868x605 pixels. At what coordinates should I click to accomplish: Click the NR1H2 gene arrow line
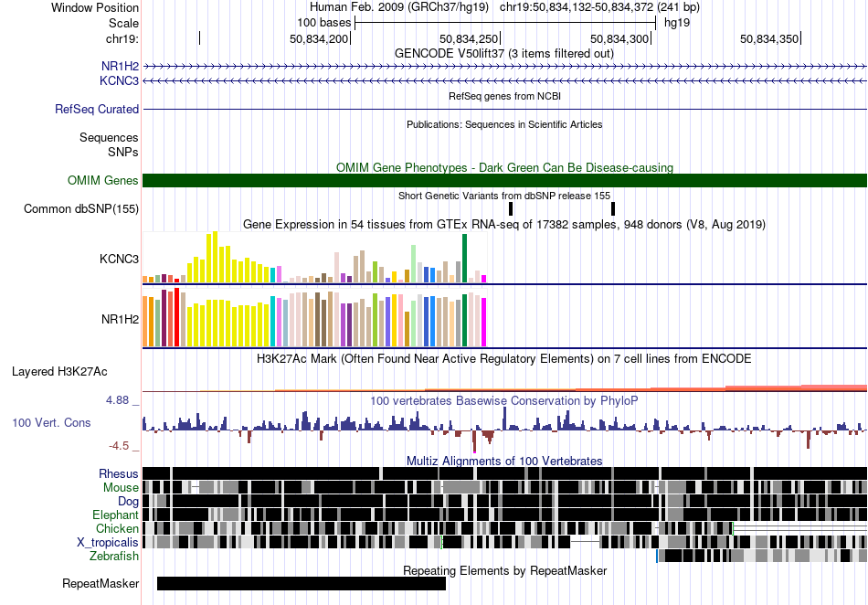pos(505,67)
